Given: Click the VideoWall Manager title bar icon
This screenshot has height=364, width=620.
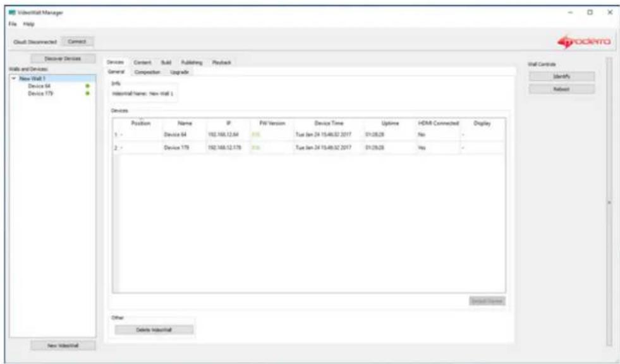Looking at the screenshot, I should [x=11, y=13].
